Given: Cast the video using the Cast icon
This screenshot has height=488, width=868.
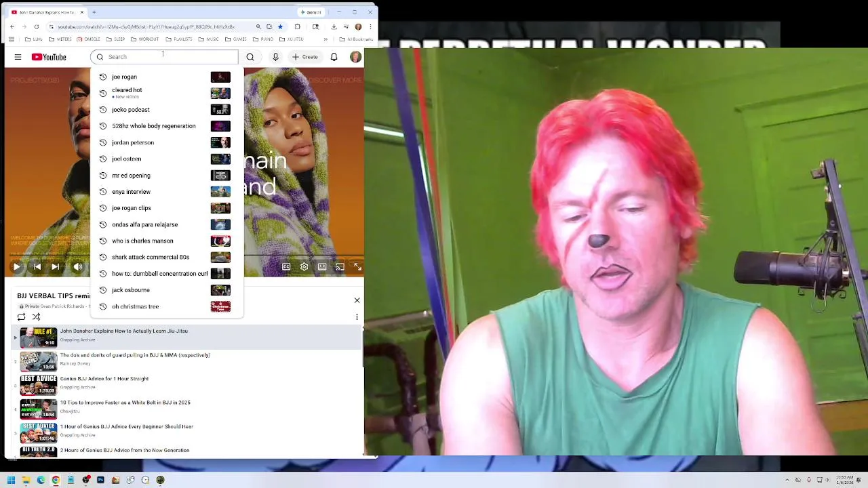Looking at the screenshot, I should click(x=340, y=267).
